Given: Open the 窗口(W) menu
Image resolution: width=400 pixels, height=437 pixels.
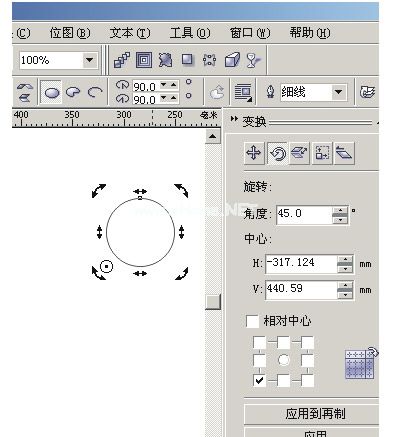Looking at the screenshot, I should pyautogui.click(x=250, y=33).
